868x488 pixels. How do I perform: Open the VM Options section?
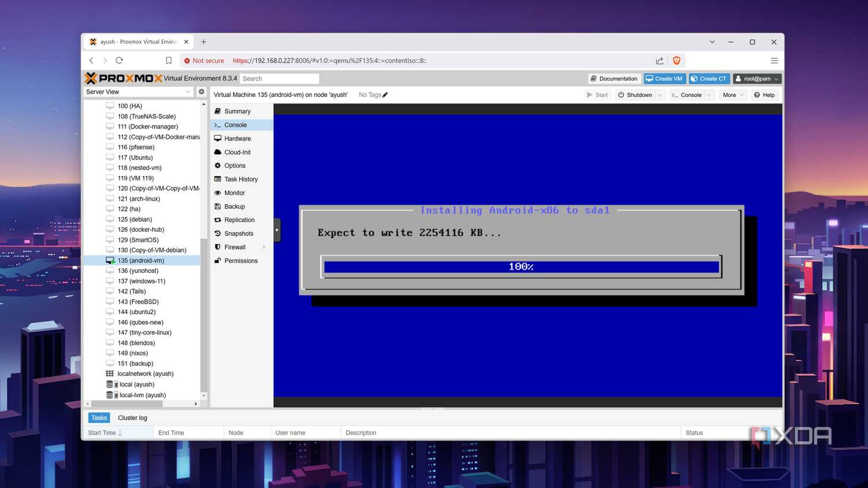point(241,165)
